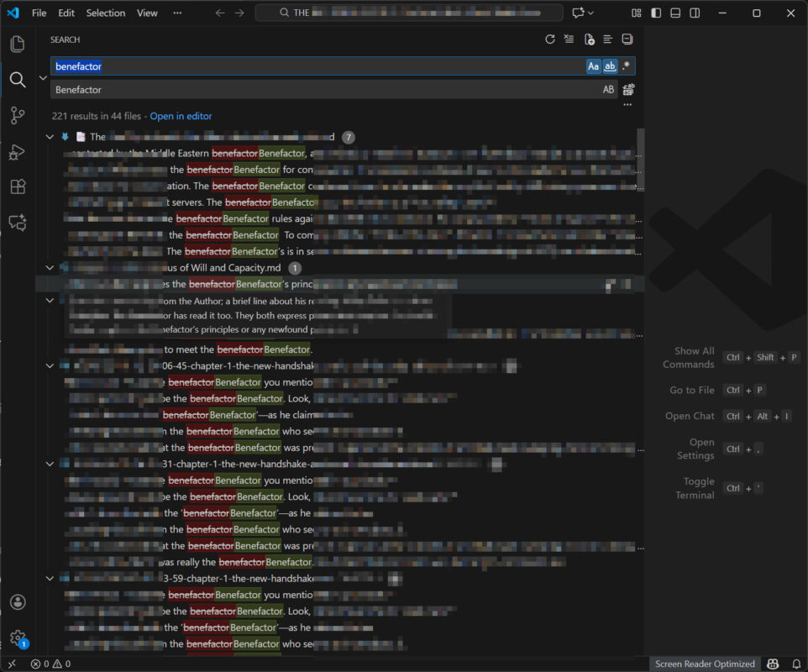Viewport: 808px width, 672px height.
Task: Collapse '3-59-chapter-1-the-new-handshake' file result
Action: click(x=50, y=578)
